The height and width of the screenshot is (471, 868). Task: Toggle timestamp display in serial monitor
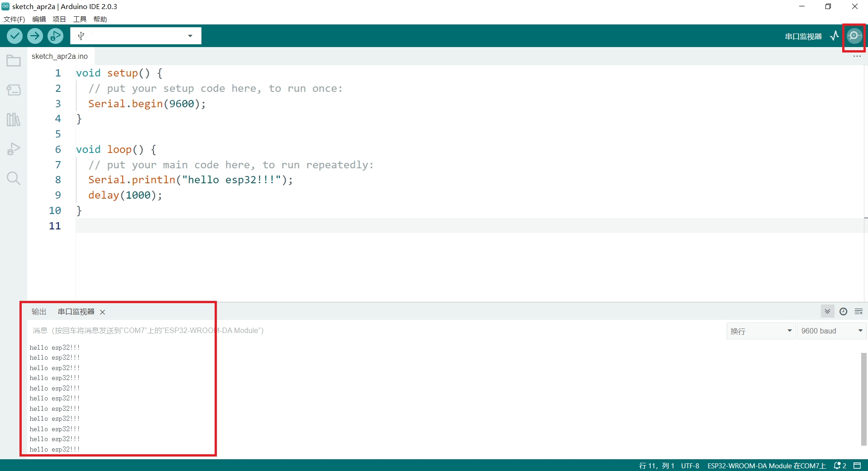tap(843, 311)
